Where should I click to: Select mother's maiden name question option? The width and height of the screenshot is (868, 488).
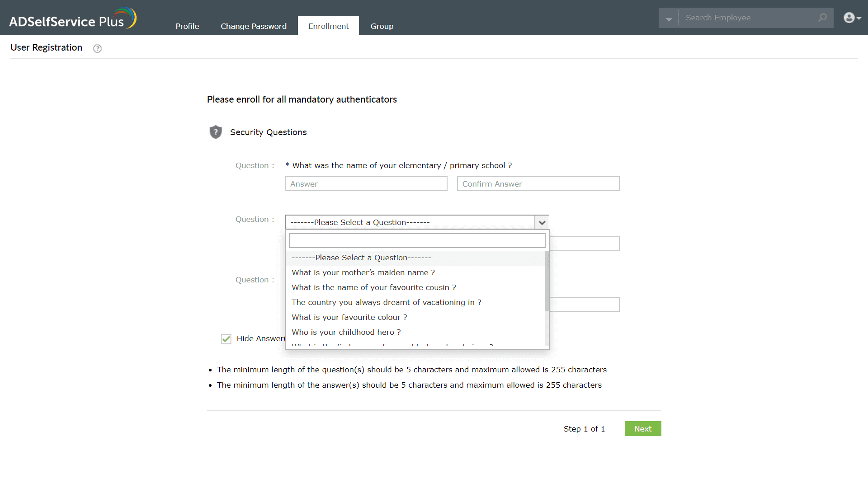tap(363, 272)
